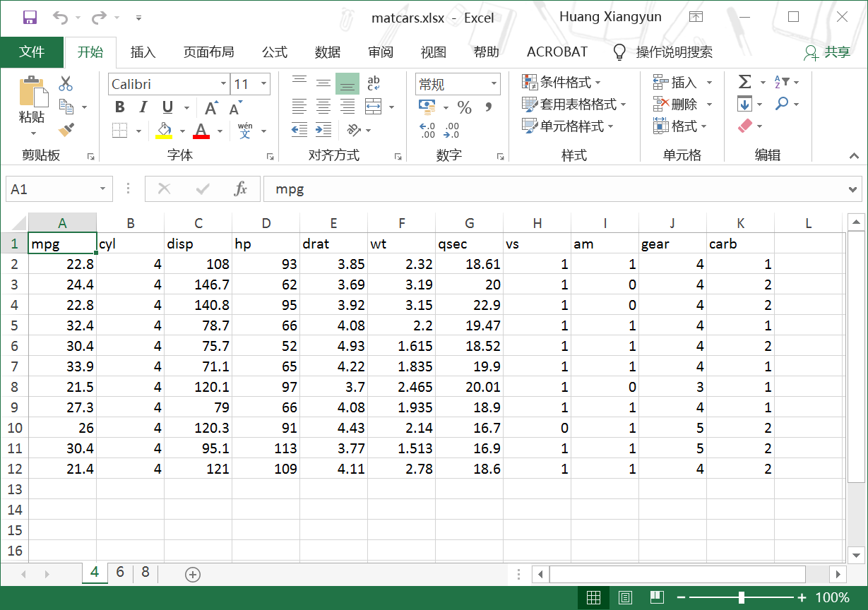Viewport: 868px width, 610px height.
Task: Toggle Italic formatting
Action: (x=143, y=107)
